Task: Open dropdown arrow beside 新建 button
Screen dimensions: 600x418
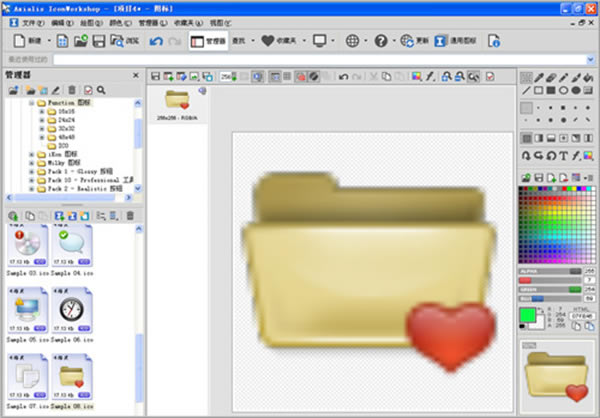Action: pos(49,41)
